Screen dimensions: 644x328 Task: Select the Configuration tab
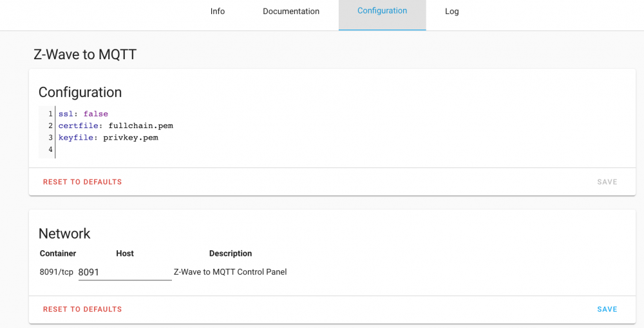(x=382, y=12)
